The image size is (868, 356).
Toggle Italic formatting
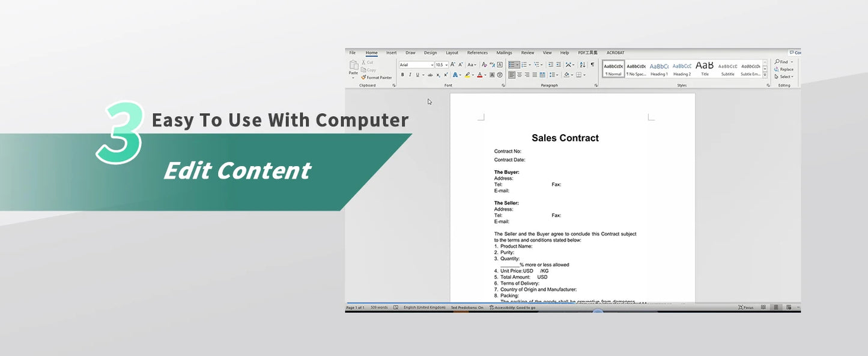click(410, 75)
